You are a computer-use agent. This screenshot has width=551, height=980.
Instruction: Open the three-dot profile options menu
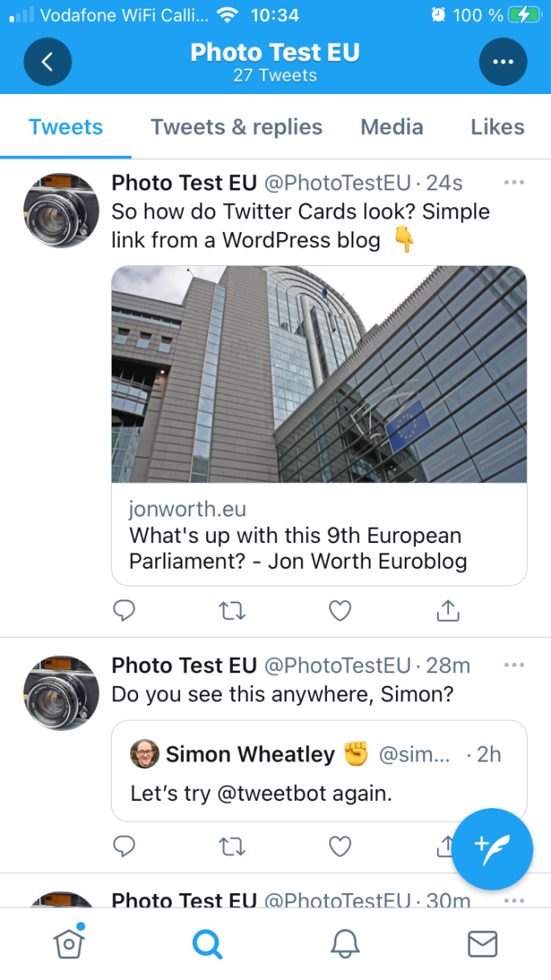pyautogui.click(x=503, y=62)
